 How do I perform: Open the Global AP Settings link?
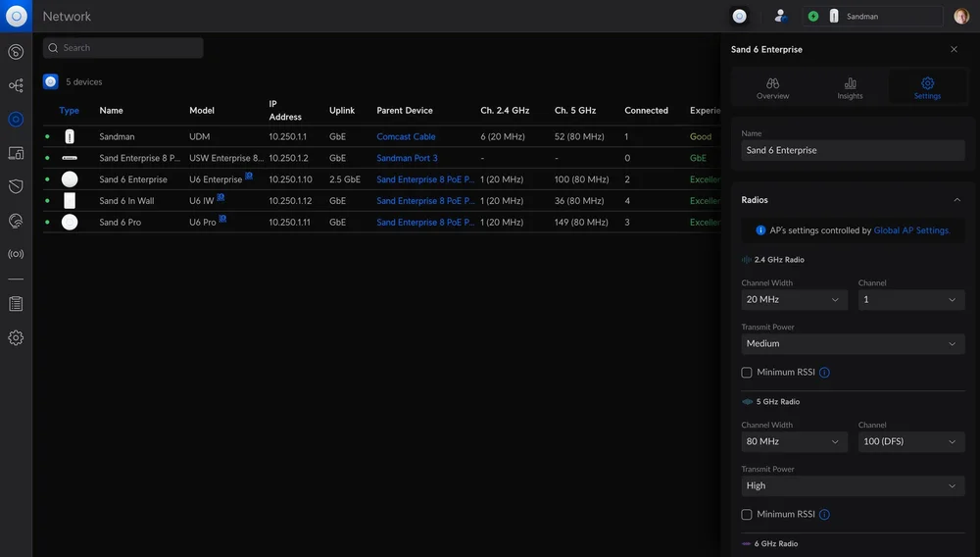pos(911,230)
